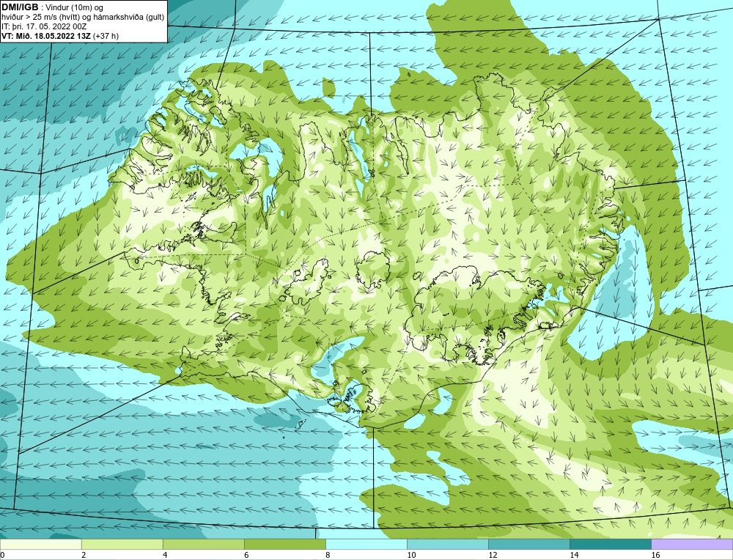The image size is (733, 560).
Task: Click the 10–12 m/s turquoise legend swatch
Action: [447, 544]
